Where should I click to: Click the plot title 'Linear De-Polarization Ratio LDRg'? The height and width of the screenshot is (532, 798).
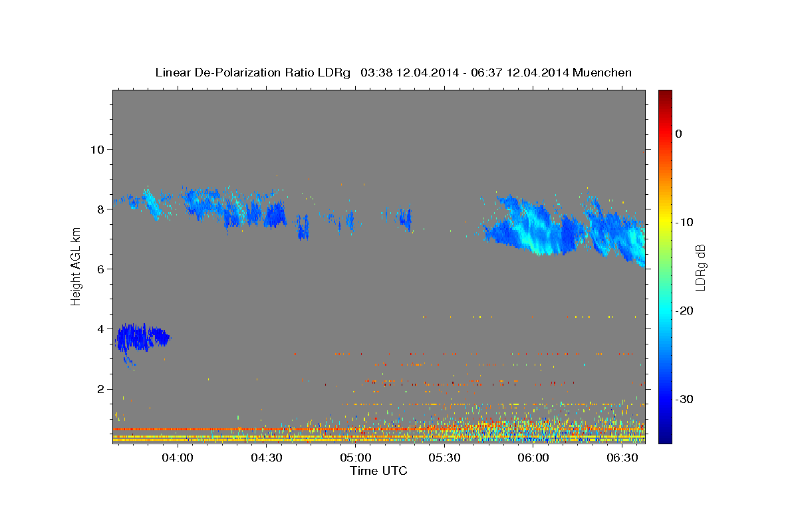(253, 72)
